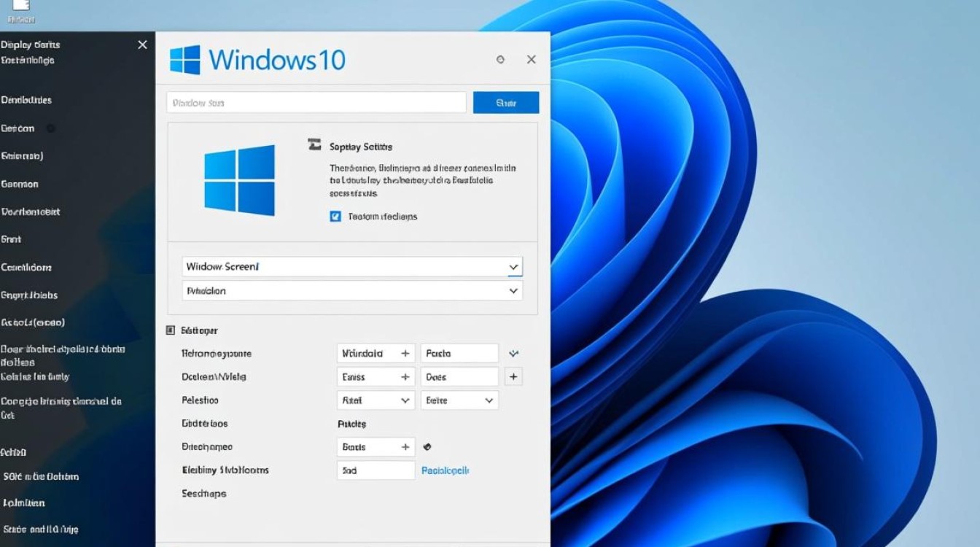
Task: Enable the Restore defaults checkbox
Action: coord(335,216)
